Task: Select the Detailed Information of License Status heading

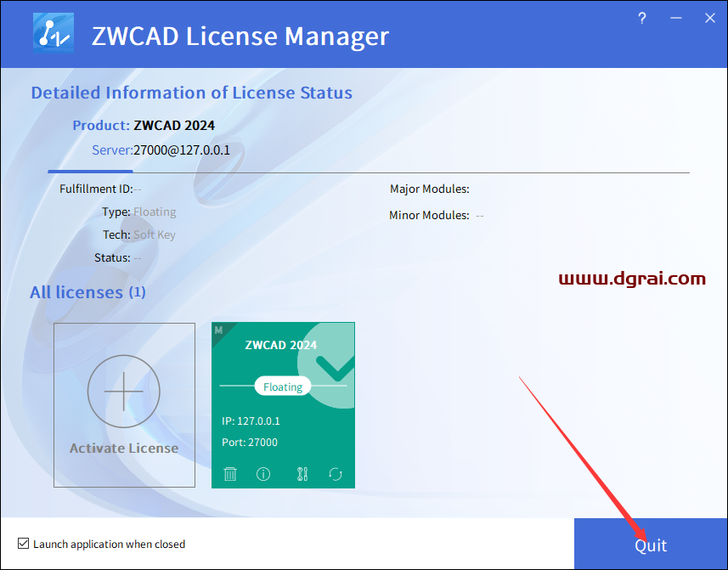Action: tap(191, 93)
